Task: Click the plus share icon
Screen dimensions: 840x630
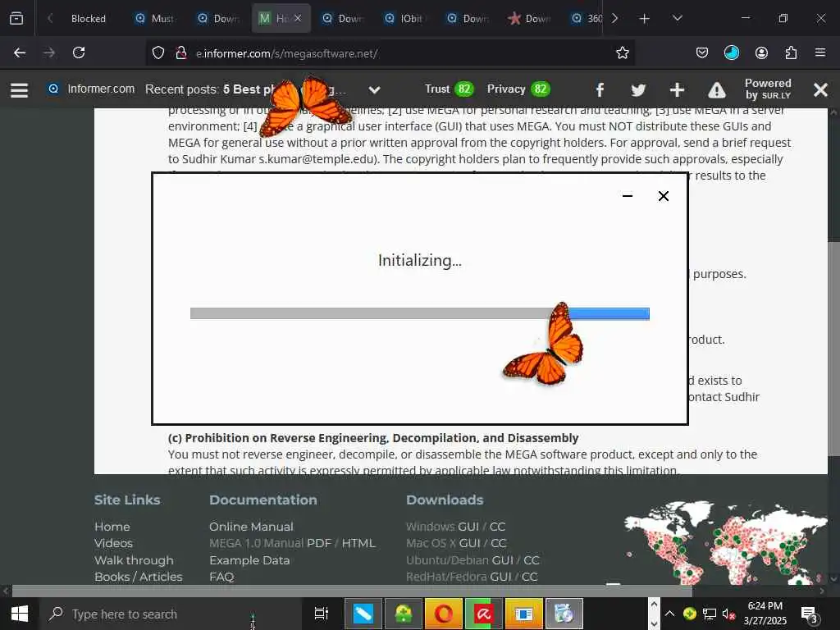Action: 677,90
